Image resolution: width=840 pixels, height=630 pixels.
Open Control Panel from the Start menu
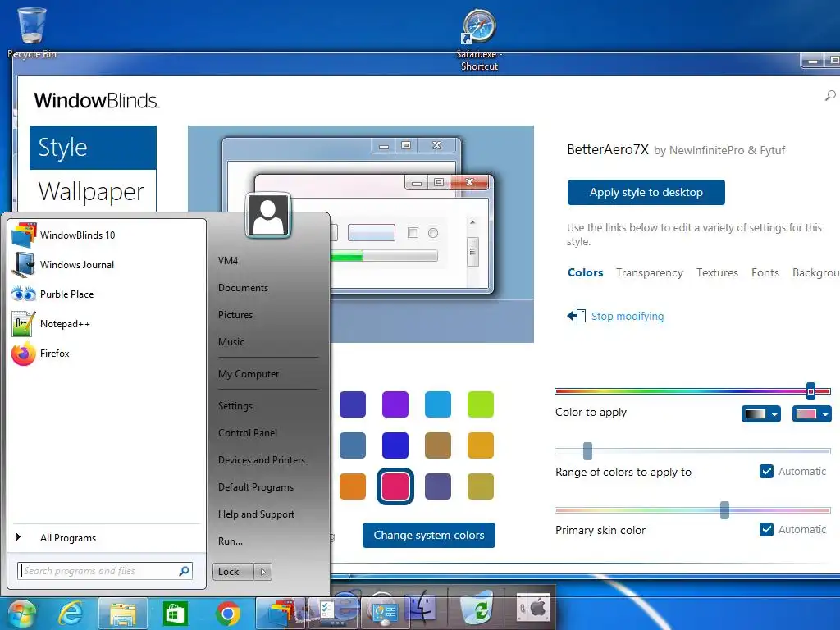(248, 433)
